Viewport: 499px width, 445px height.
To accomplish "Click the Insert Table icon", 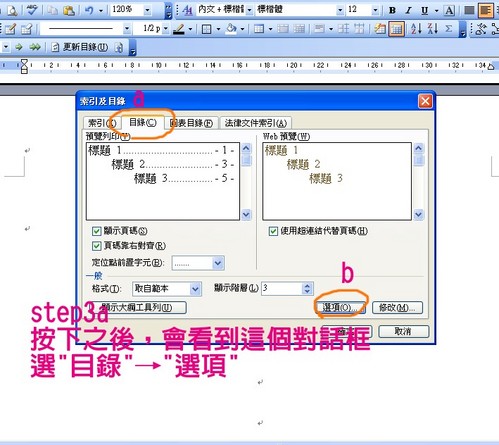I will click(259, 29).
